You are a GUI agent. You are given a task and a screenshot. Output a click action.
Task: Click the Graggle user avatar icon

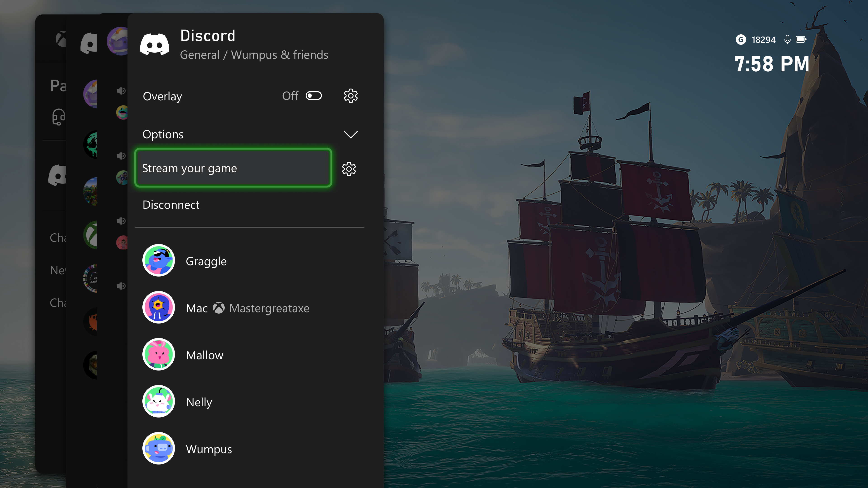point(158,261)
